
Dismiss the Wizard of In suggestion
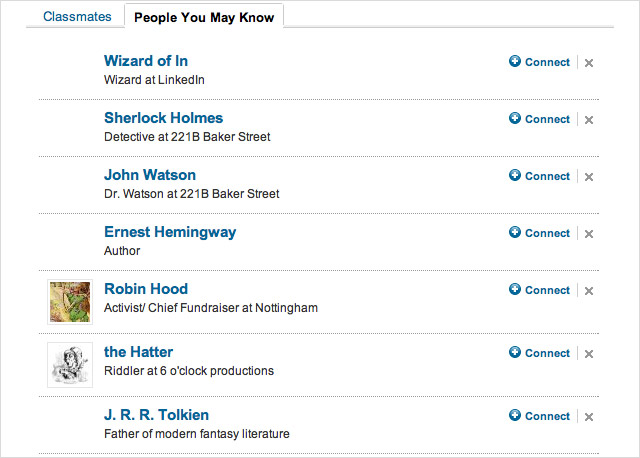pos(589,63)
